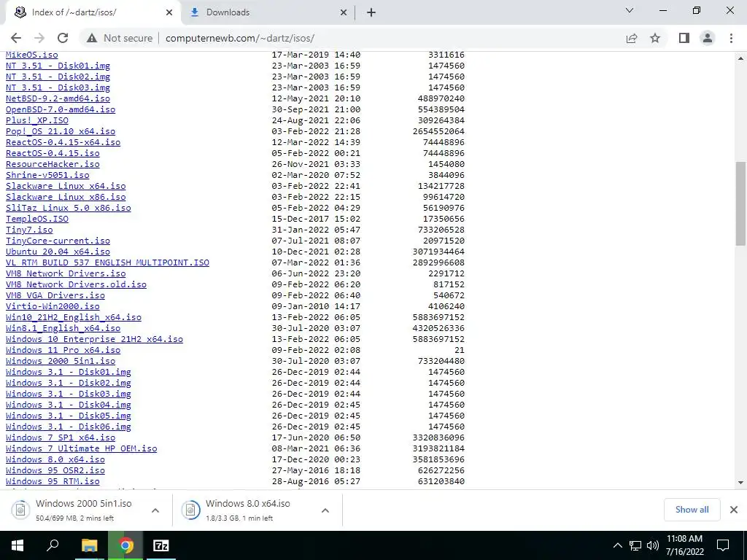
Task: Open SliTaz Linux 5.0 x86.iso link
Action: (68, 208)
